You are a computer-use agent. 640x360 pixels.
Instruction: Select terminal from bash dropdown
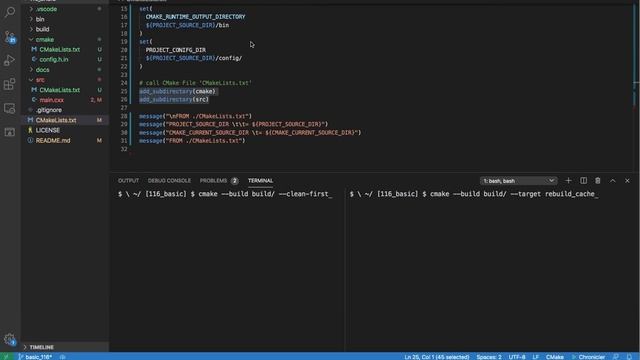(x=518, y=180)
